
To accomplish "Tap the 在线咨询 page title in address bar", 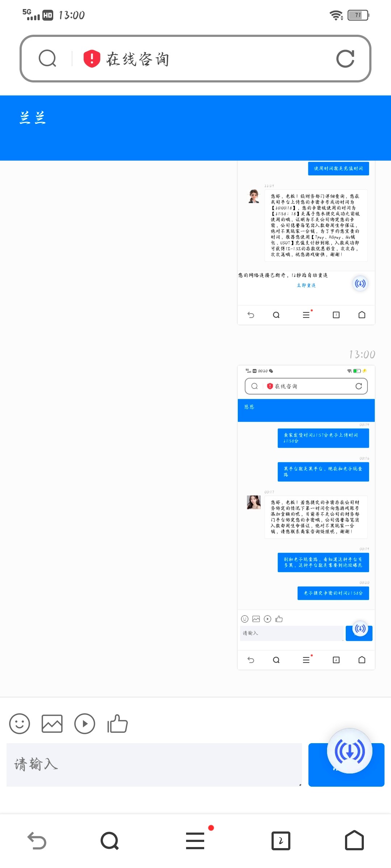I will click(x=138, y=59).
